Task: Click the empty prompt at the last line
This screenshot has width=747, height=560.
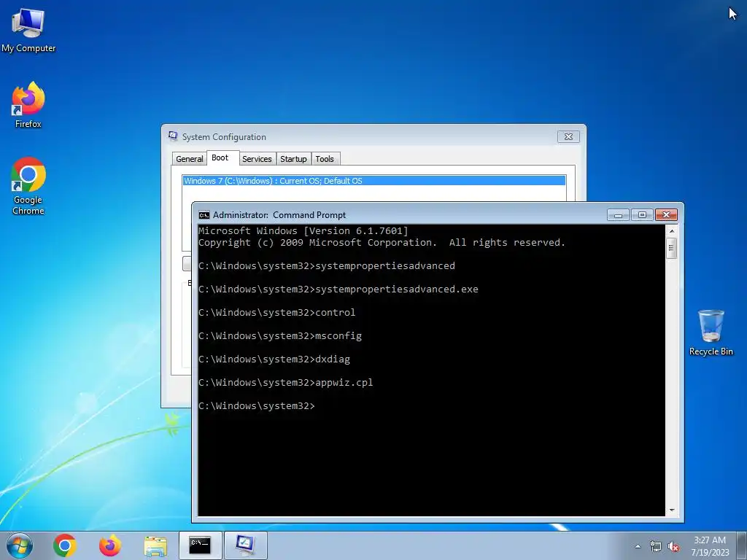Action: click(257, 406)
